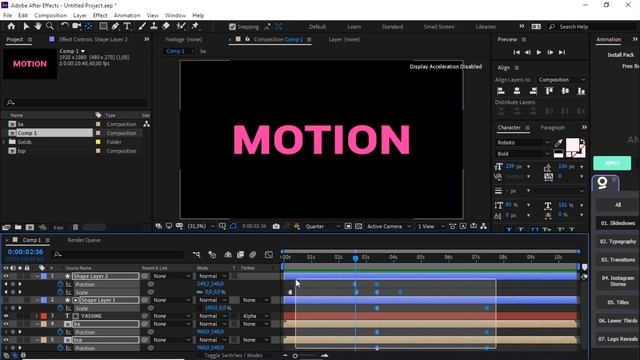Viewport: 640px width, 360px height.
Task: Toggle Scale stopwatch for Shape Layer 1
Action: click(60, 308)
